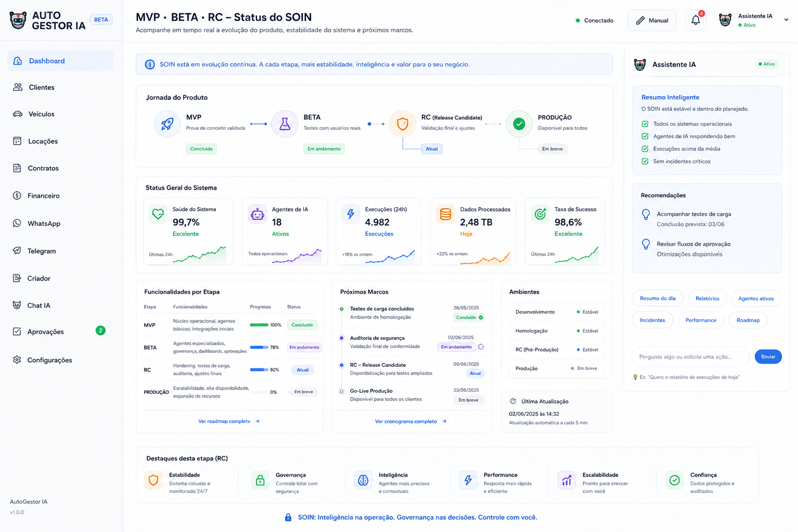The height and width of the screenshot is (532, 798).
Task: Click the Performance quick action chip
Action: (701, 320)
